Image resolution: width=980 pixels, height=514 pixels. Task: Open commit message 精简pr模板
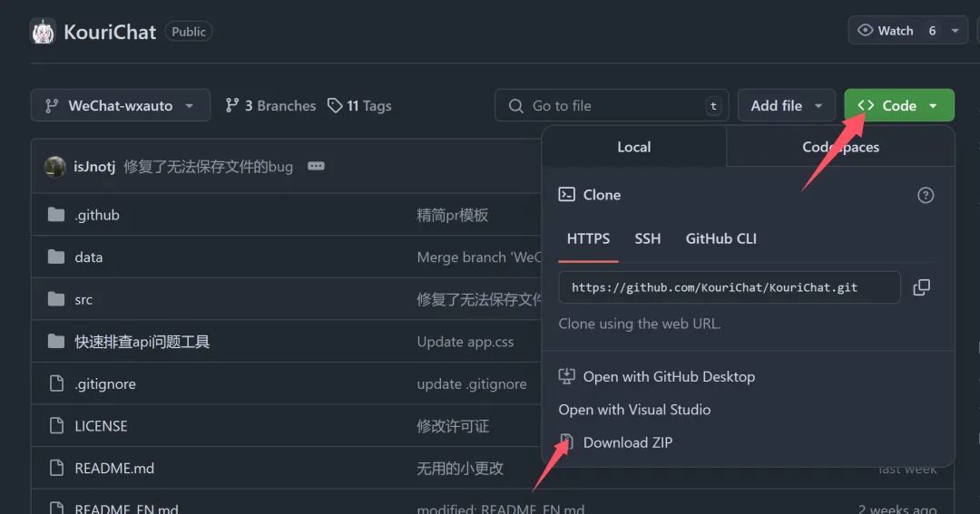tap(453, 215)
